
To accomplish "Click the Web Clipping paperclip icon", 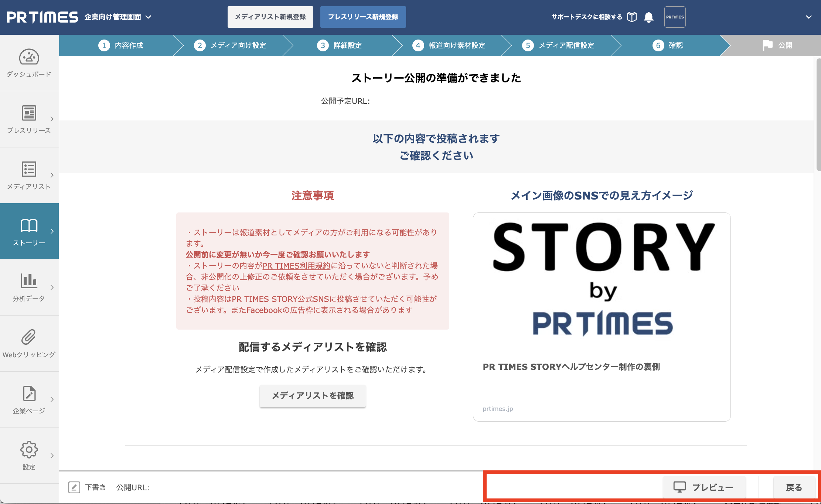I will point(29,337).
